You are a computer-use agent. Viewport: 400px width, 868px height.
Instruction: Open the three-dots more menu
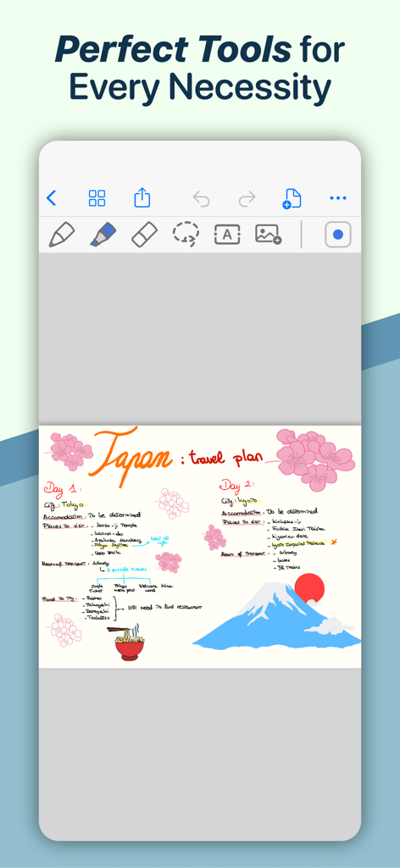coord(337,198)
